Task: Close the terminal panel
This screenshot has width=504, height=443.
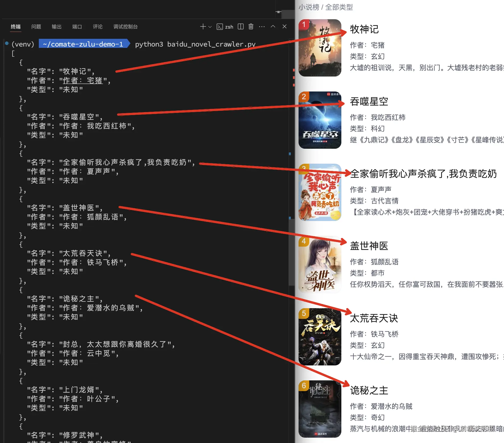Action: [x=284, y=26]
